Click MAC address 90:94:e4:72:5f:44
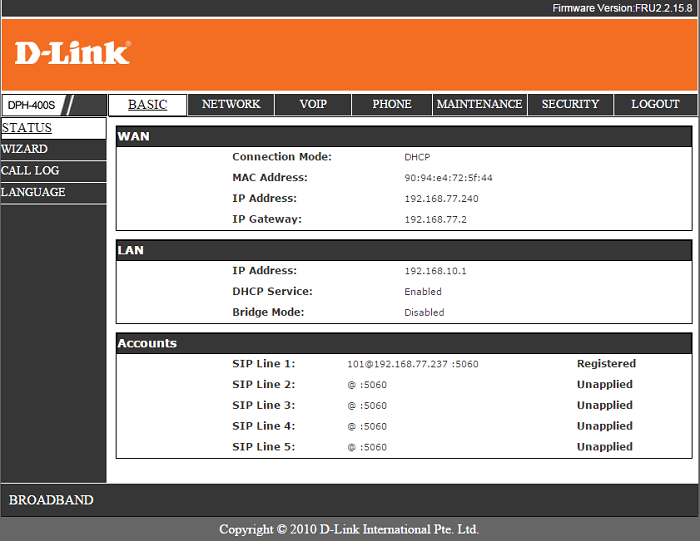Screen dimensions: 700x541 pyautogui.click(x=448, y=178)
